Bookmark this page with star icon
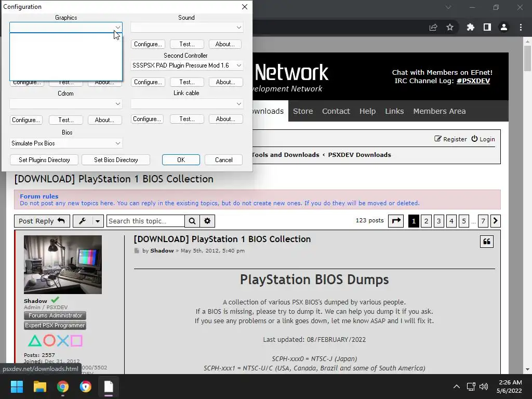Image resolution: width=532 pixels, height=399 pixels. click(x=450, y=27)
